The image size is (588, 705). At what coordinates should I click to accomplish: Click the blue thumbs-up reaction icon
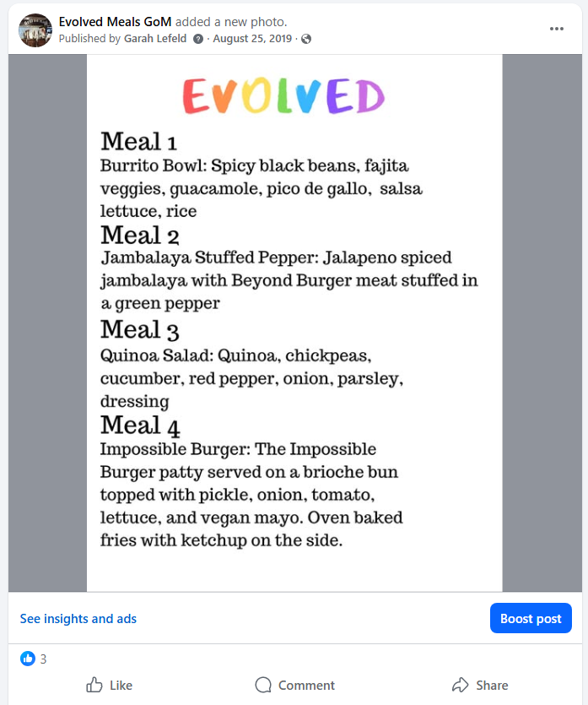pyautogui.click(x=28, y=659)
